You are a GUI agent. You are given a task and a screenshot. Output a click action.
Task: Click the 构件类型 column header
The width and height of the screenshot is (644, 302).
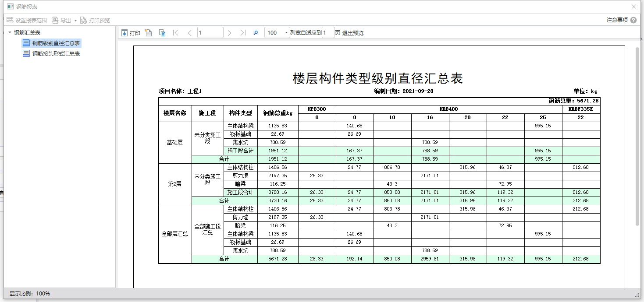pos(241,113)
